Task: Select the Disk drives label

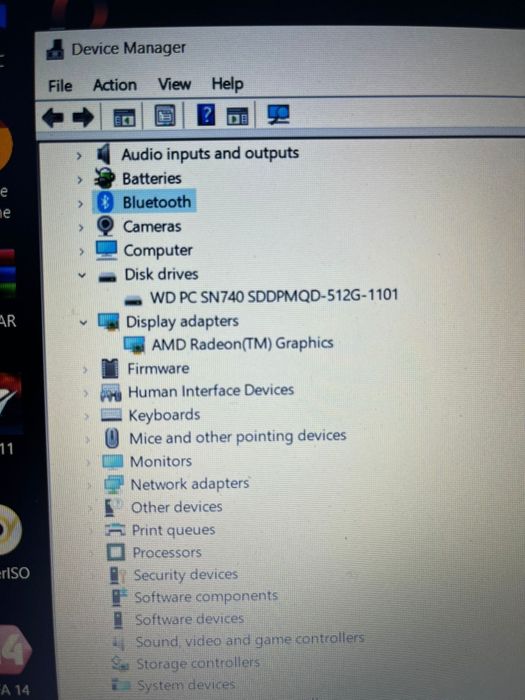Action: click(x=161, y=274)
